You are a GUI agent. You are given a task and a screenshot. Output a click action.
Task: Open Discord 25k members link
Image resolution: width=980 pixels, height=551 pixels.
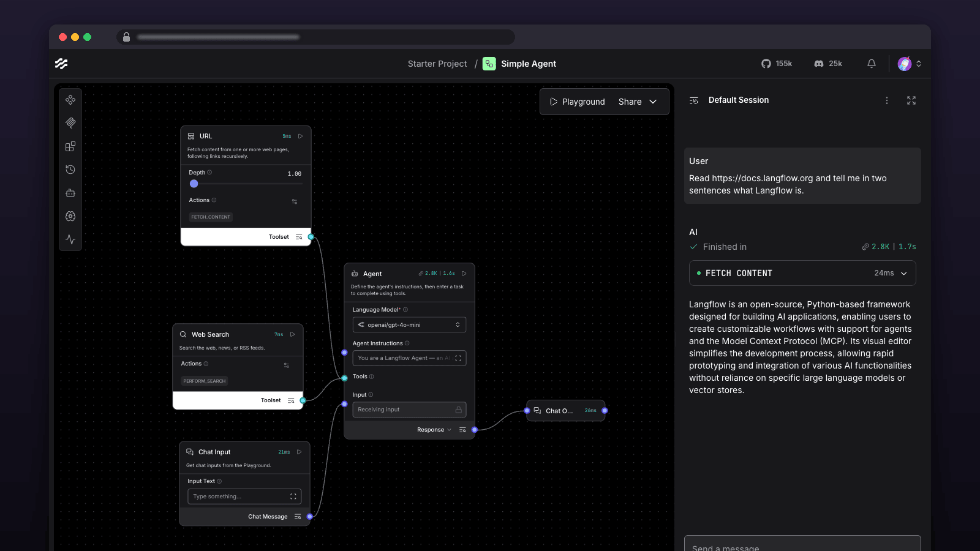coord(828,64)
